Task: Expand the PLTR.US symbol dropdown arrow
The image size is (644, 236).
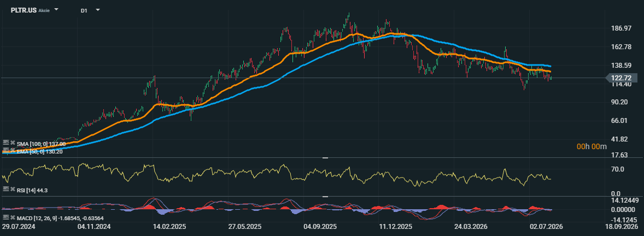Action: pyautogui.click(x=56, y=9)
